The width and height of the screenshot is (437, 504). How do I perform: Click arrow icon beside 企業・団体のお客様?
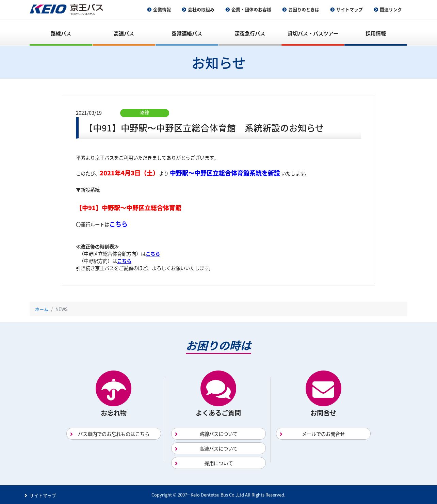[227, 10]
